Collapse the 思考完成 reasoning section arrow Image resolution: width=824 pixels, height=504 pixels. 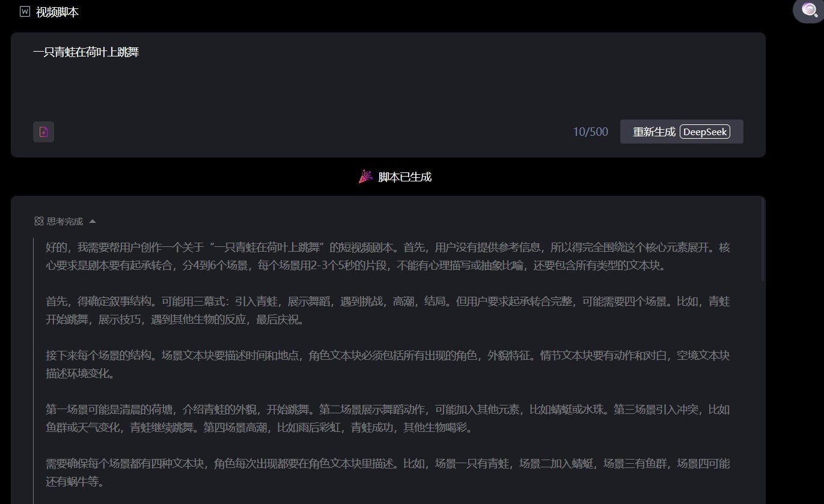pyautogui.click(x=92, y=222)
